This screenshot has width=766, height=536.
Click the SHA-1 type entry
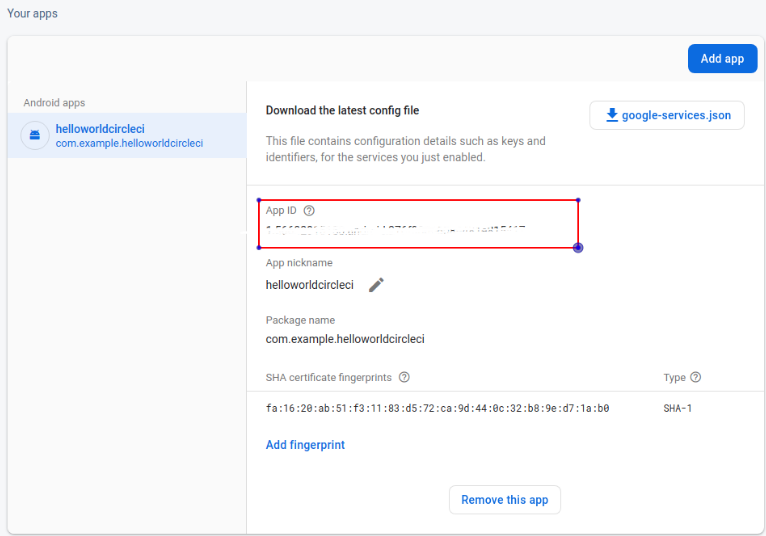tap(677, 408)
